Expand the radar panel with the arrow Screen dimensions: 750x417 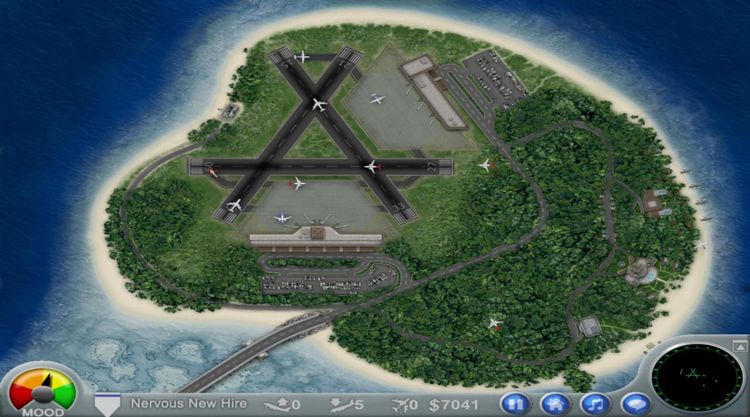pos(740,345)
